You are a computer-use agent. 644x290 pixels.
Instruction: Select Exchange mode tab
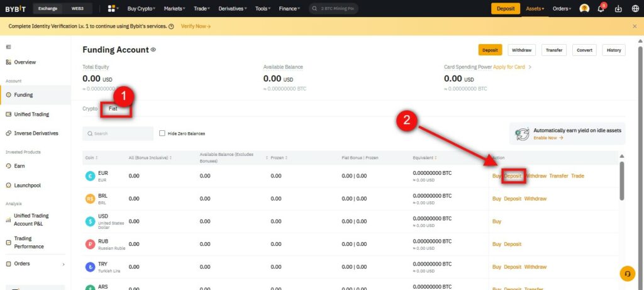(48, 9)
